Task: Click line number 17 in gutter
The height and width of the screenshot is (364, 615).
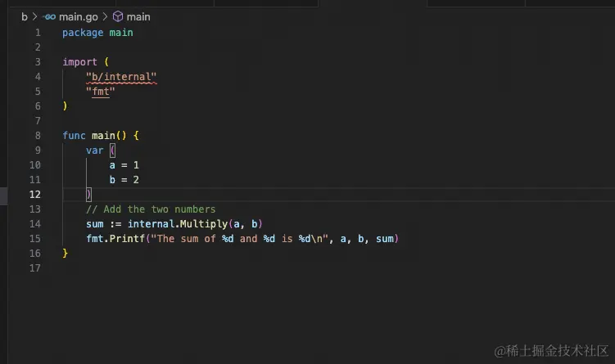Action: (x=35, y=268)
